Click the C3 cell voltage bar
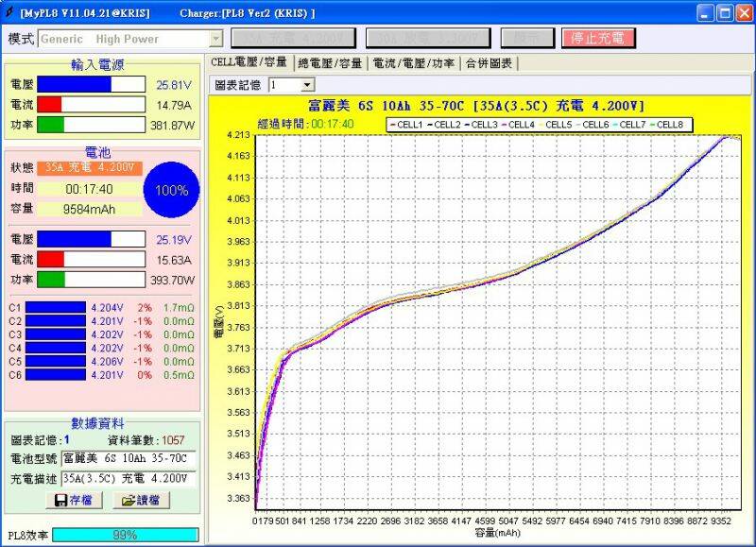 coord(56,334)
